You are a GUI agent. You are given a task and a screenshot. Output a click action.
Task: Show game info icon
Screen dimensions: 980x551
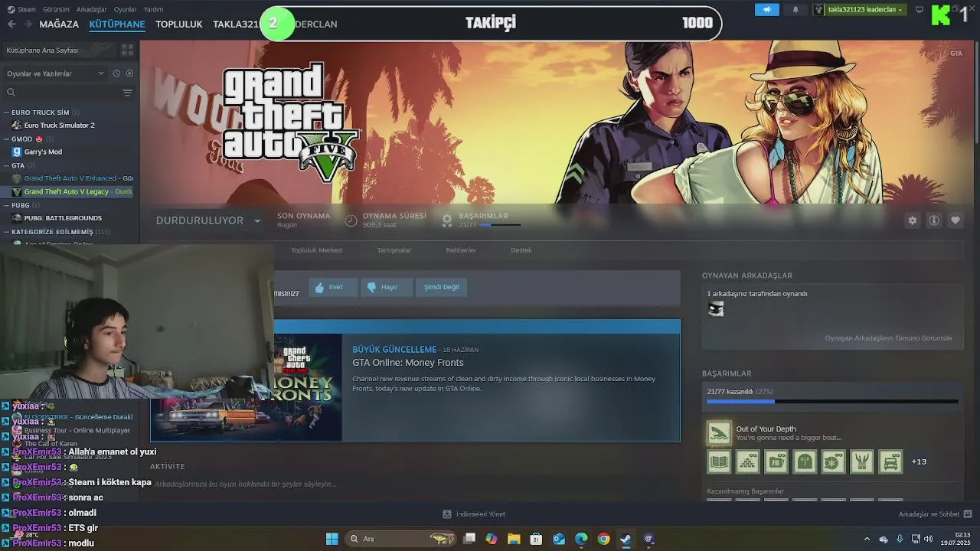pyautogui.click(x=934, y=220)
